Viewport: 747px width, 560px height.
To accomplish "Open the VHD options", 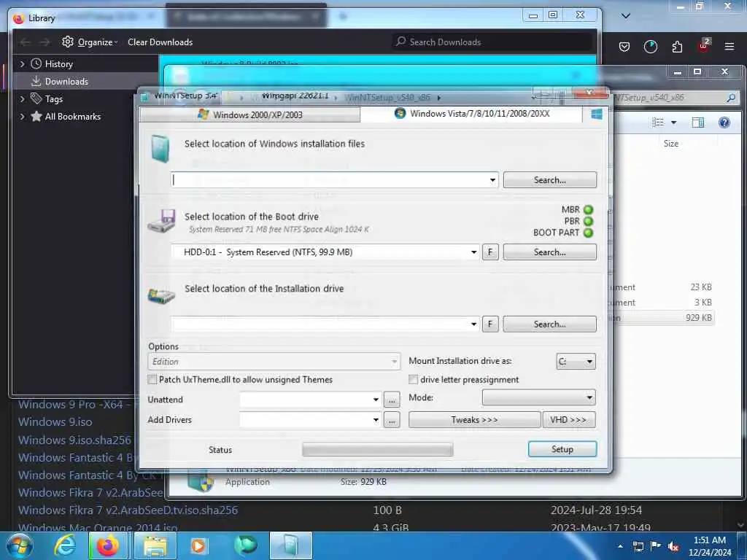I will point(569,419).
